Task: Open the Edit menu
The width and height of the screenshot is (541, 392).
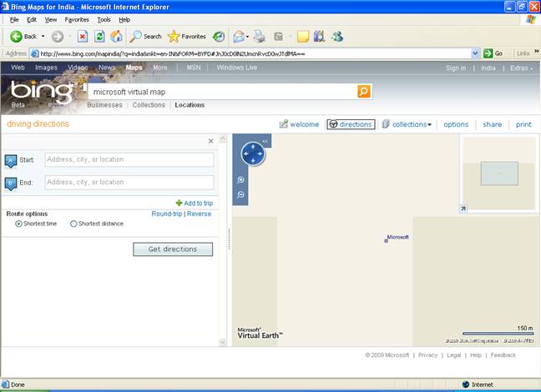Action: tap(32, 20)
